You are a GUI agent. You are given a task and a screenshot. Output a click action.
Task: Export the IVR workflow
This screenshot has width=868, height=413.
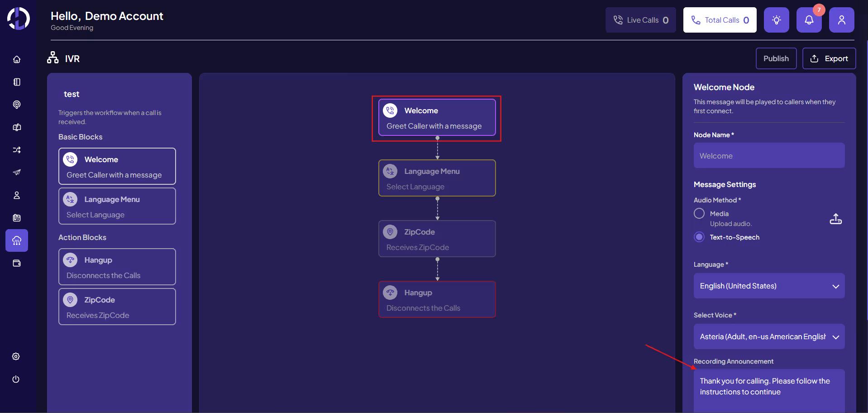(829, 58)
